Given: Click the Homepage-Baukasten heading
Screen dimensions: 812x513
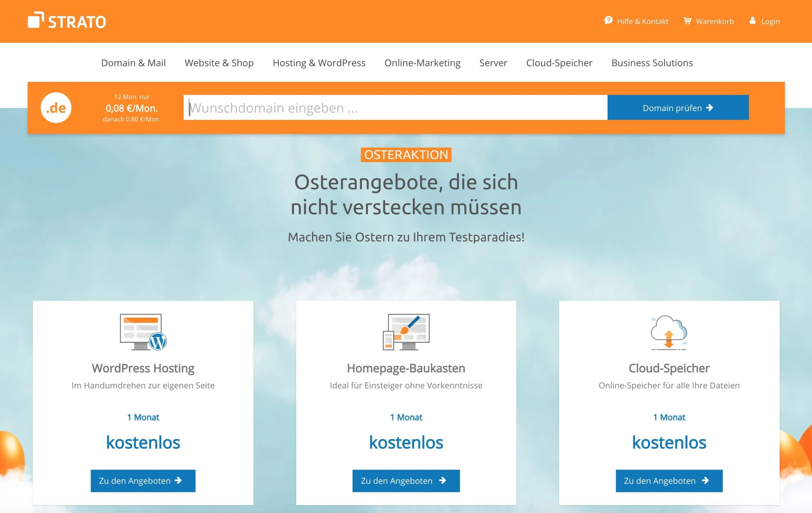Looking at the screenshot, I should (406, 368).
